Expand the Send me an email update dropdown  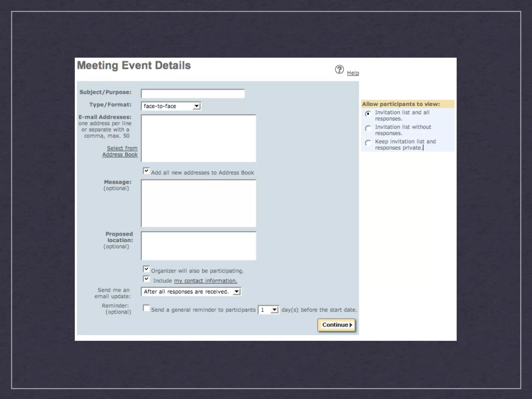191,291
